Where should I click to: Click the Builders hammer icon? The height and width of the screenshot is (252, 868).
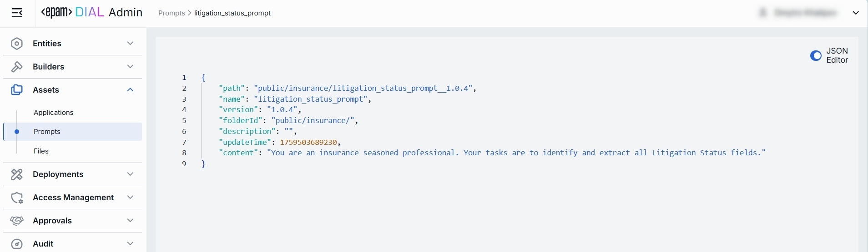pos(17,67)
